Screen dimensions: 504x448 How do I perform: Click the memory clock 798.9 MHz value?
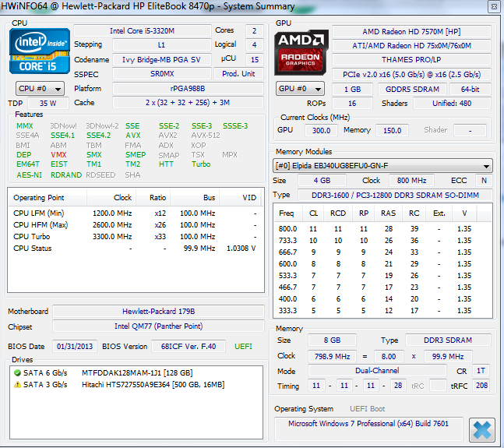coord(332,356)
